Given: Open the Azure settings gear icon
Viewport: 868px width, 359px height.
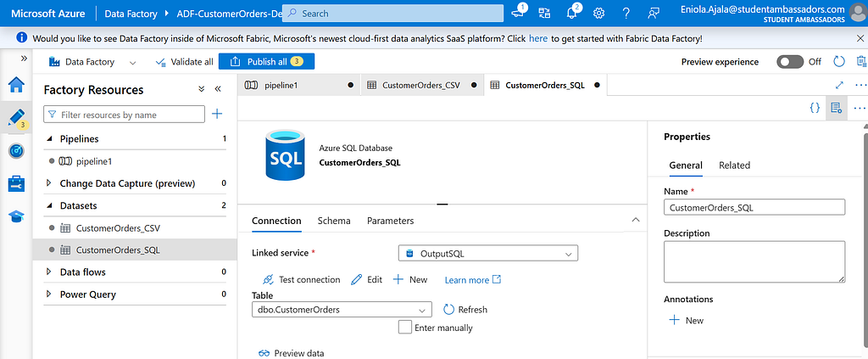Looking at the screenshot, I should (x=598, y=14).
